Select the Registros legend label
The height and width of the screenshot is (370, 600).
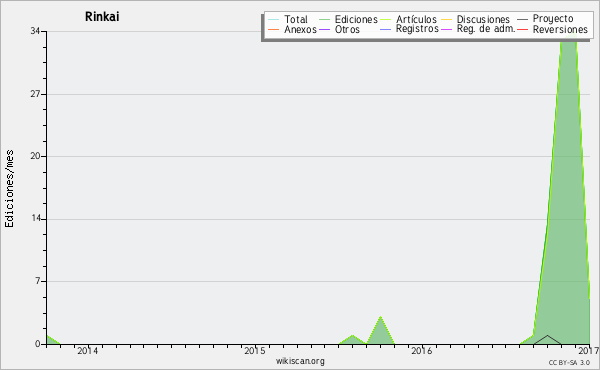point(417,29)
